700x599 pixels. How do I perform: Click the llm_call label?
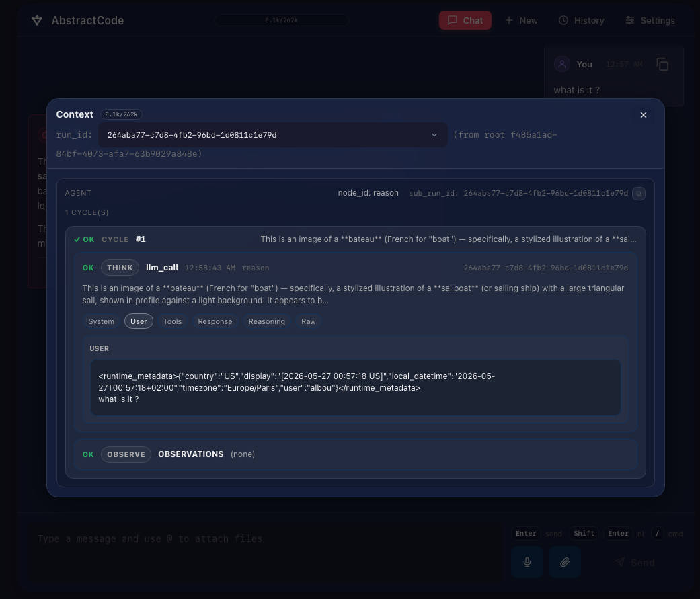[162, 268]
